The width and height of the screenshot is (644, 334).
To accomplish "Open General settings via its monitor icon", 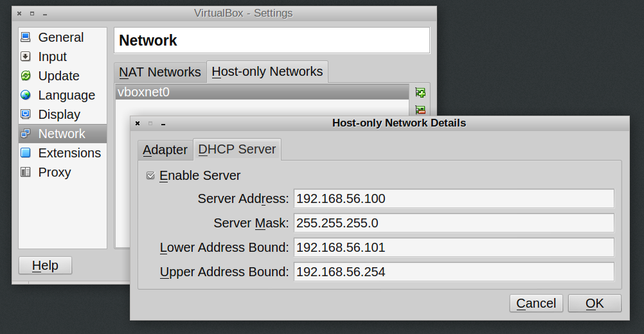I will [x=26, y=37].
